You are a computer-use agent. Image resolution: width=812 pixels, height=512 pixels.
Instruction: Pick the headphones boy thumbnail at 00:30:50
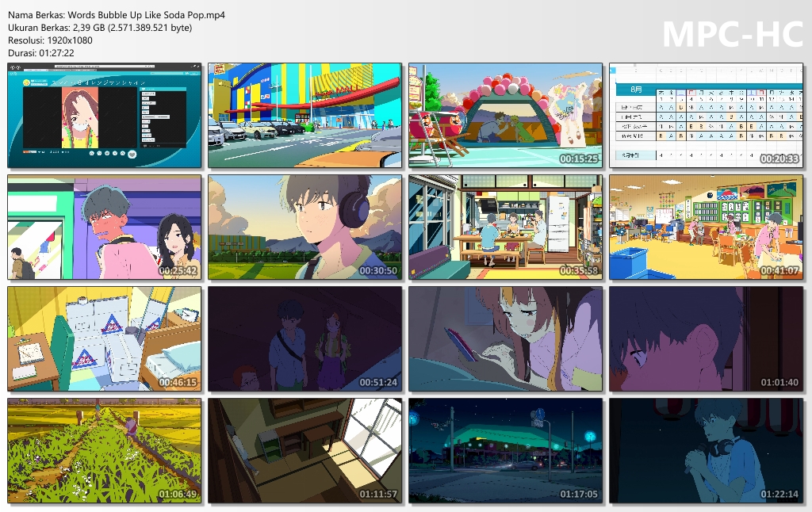tap(304, 227)
